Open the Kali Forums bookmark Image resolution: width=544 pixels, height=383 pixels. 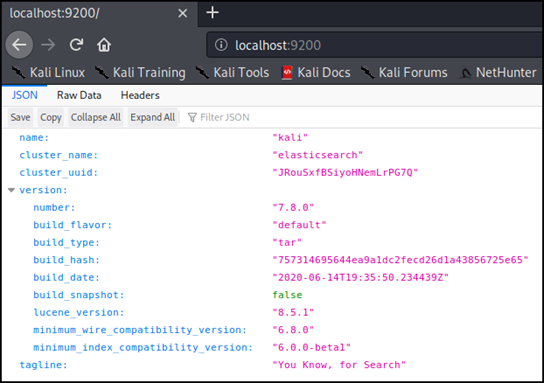pos(404,73)
